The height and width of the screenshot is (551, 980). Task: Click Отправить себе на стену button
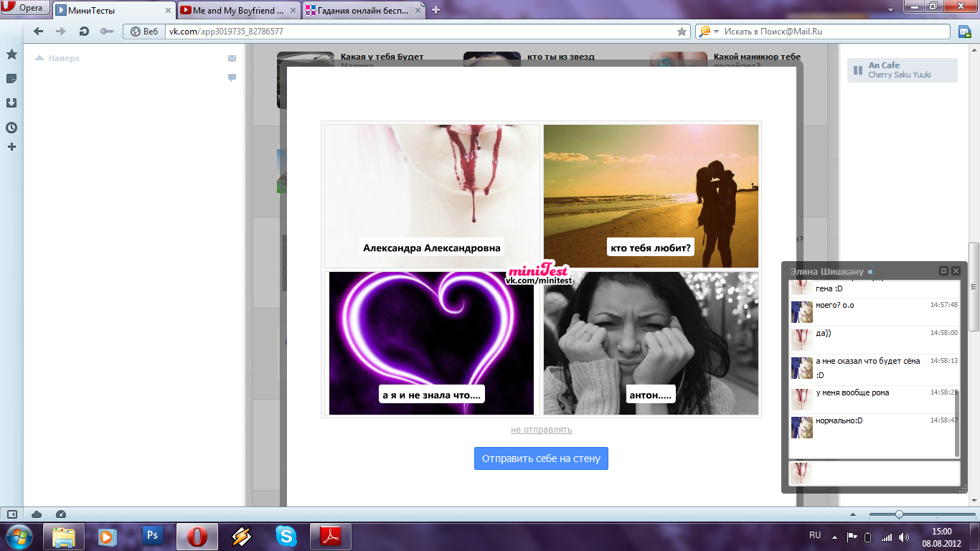pos(541,458)
